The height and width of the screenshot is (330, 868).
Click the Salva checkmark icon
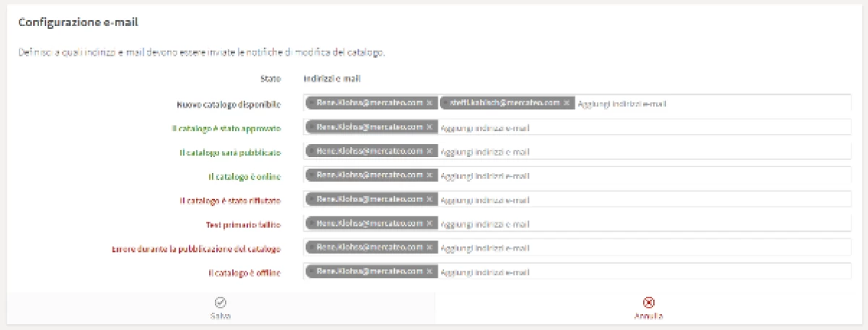[221, 302]
